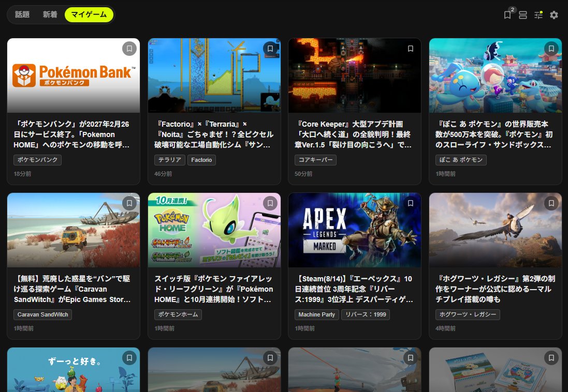Read 世界販売本数が500万本を突破 headline
This screenshot has width=568, height=392.
pyautogui.click(x=494, y=134)
